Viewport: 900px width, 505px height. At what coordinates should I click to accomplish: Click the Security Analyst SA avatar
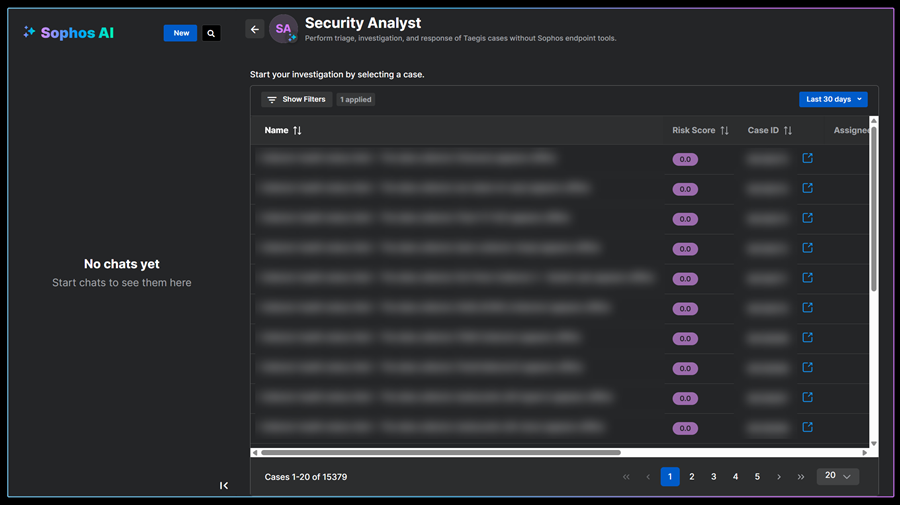pyautogui.click(x=284, y=30)
